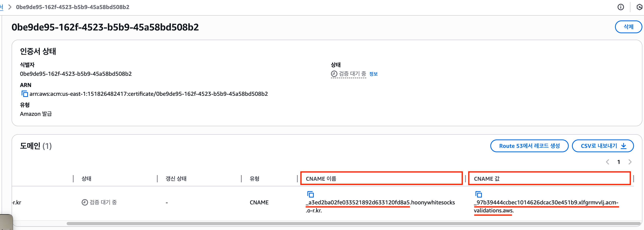Copy the certificate ARN with copy icon
The height and width of the screenshot is (230, 644).
pos(24,94)
